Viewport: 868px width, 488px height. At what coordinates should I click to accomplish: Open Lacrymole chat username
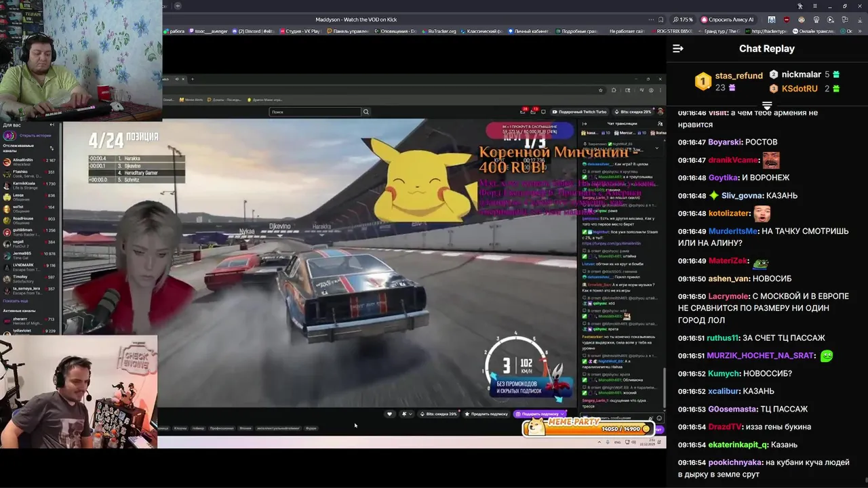click(x=728, y=296)
